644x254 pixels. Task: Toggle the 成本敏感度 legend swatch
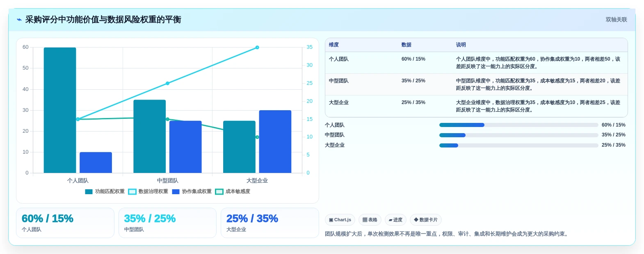point(219,192)
